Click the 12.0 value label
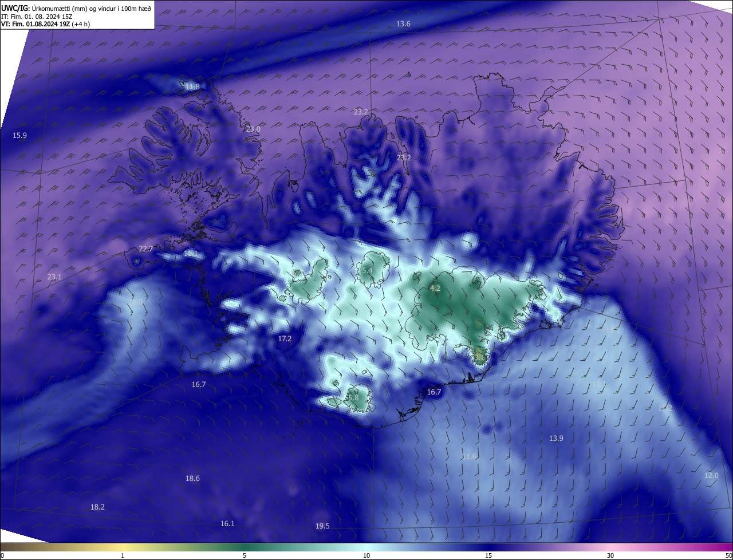 (711, 476)
